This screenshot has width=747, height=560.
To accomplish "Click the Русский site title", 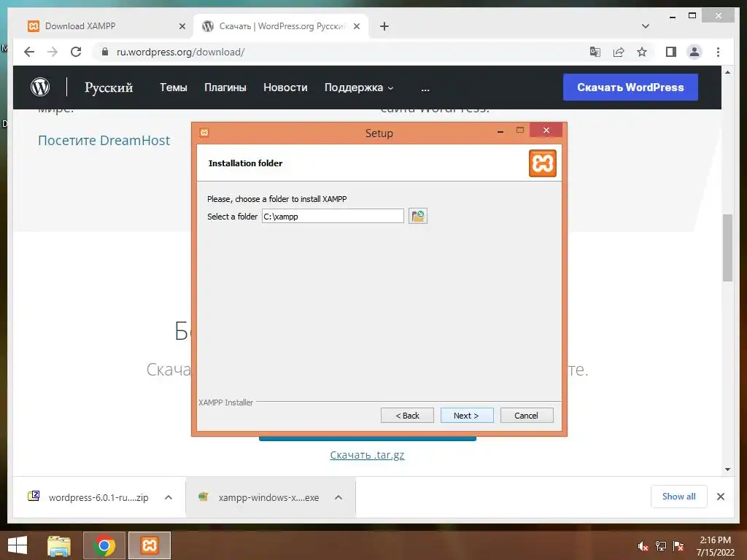I will [109, 87].
